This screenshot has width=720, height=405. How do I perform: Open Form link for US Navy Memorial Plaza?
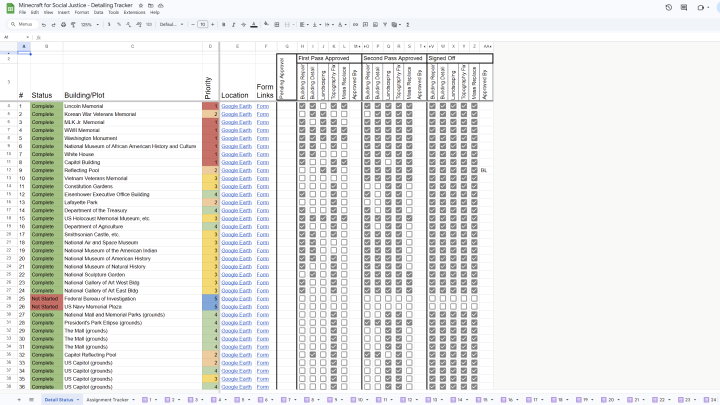click(x=263, y=307)
